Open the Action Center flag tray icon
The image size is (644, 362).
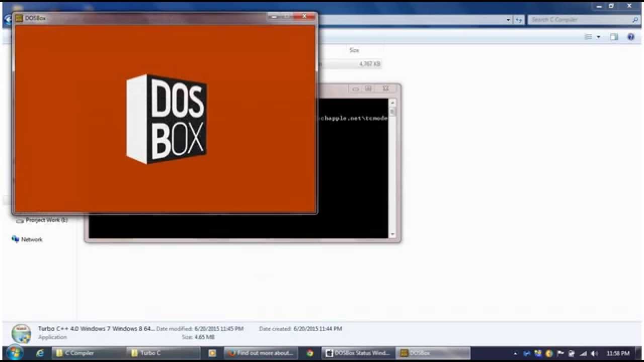click(560, 353)
